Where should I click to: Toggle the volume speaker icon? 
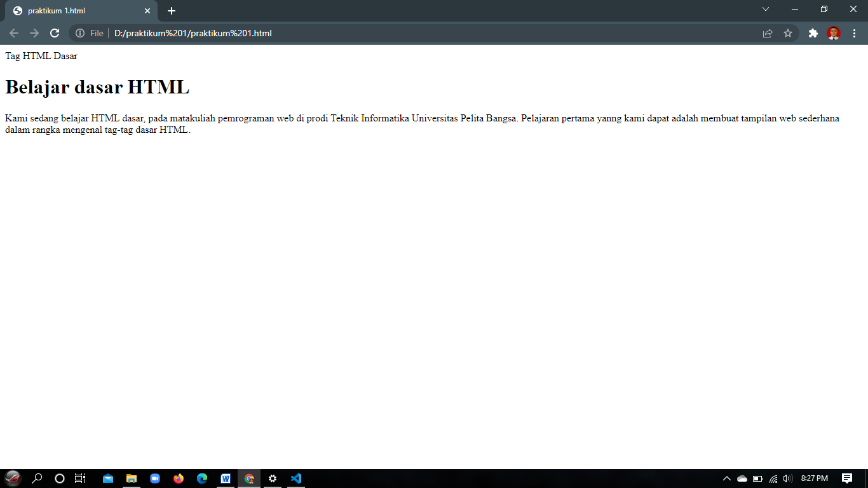(788, 478)
